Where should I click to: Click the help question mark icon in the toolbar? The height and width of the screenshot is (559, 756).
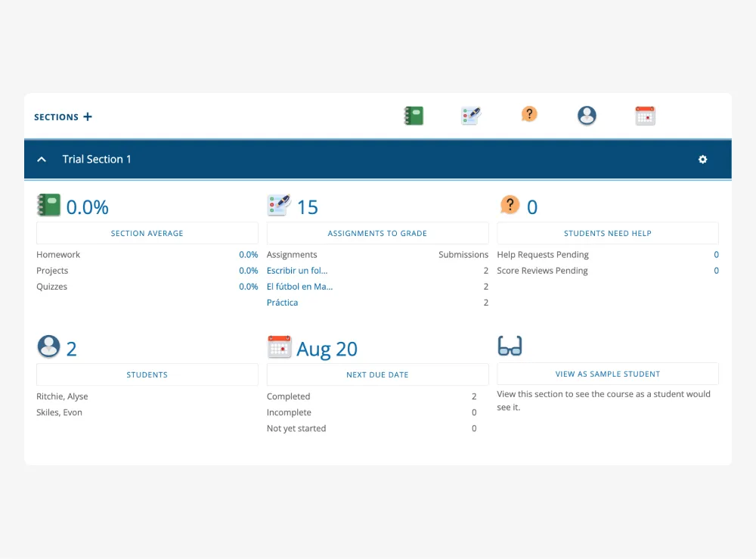tap(528, 115)
